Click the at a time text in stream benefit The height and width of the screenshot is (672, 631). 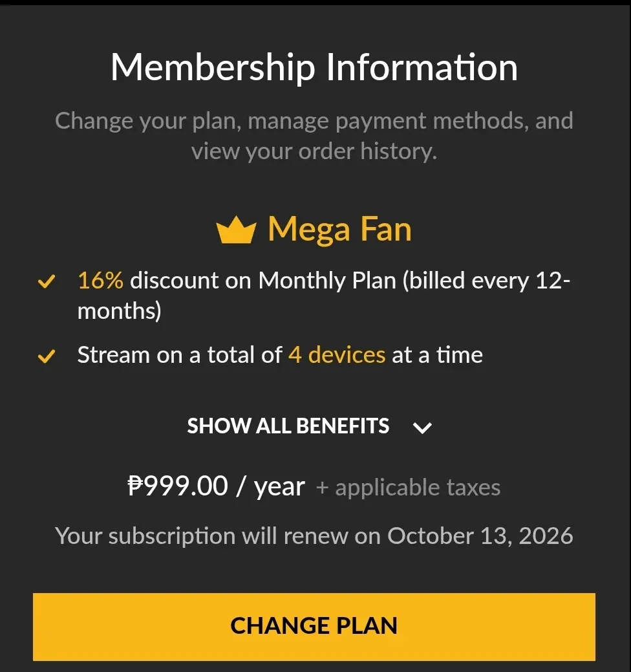(x=438, y=355)
